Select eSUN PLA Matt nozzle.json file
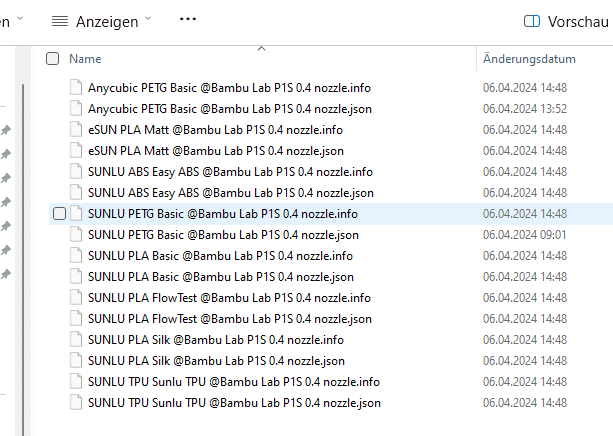 coord(216,151)
